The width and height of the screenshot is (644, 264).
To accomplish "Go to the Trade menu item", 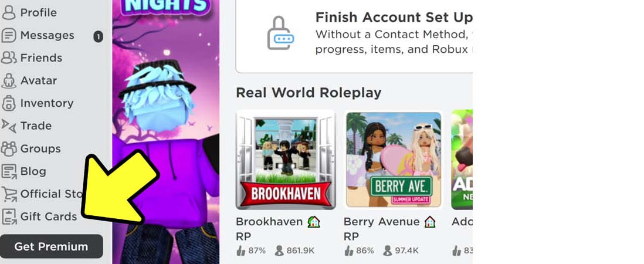I will tap(36, 126).
